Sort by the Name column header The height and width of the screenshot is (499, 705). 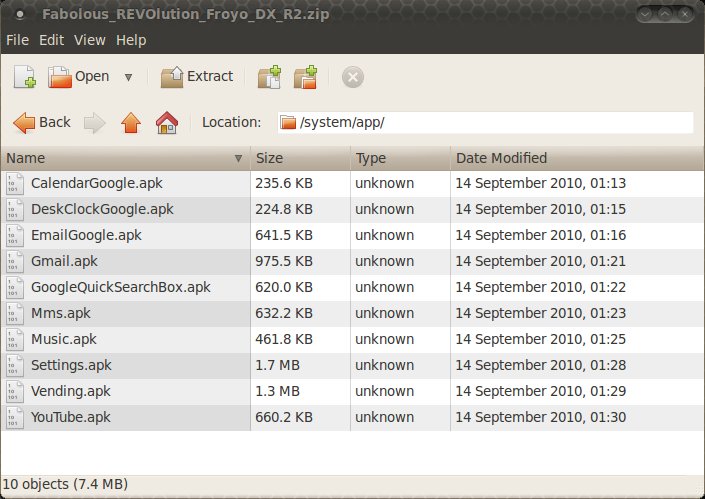125,158
